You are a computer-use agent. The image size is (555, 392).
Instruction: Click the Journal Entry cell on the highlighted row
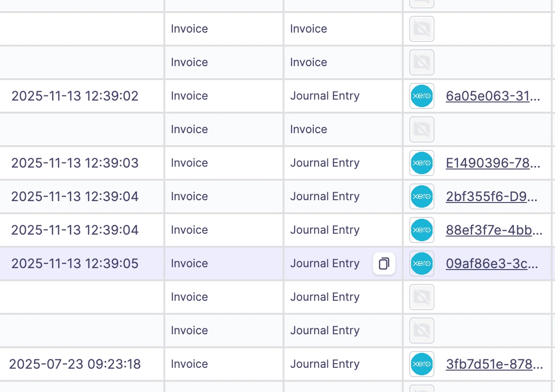tap(325, 264)
